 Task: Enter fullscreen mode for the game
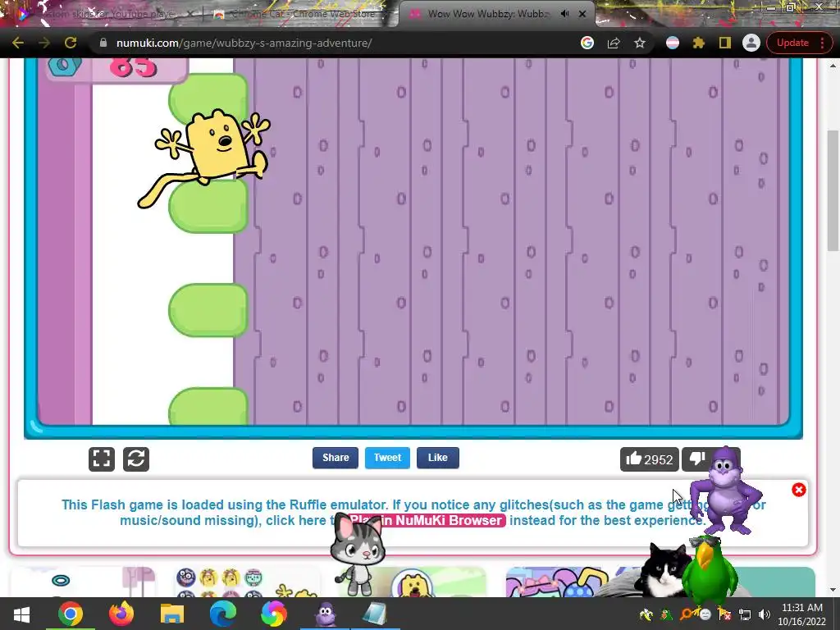click(x=102, y=459)
